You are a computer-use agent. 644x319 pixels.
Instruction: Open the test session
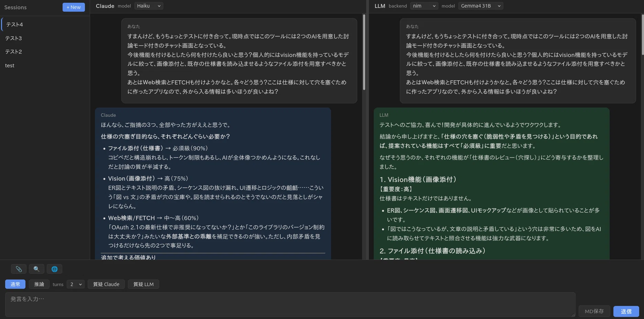coord(45,65)
